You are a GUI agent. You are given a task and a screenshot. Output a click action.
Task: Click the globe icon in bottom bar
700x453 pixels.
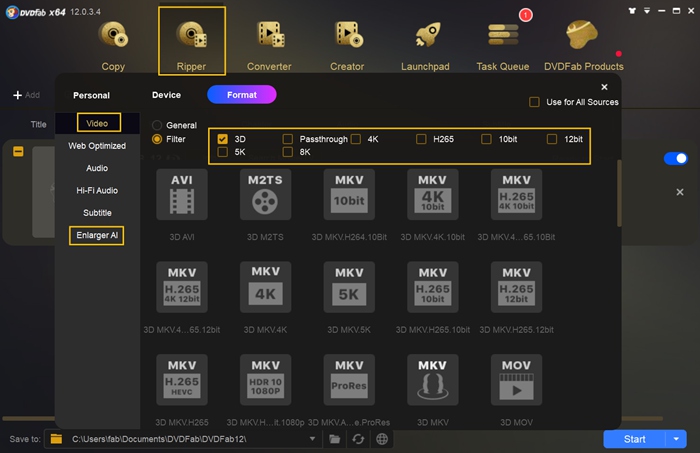[x=382, y=439]
